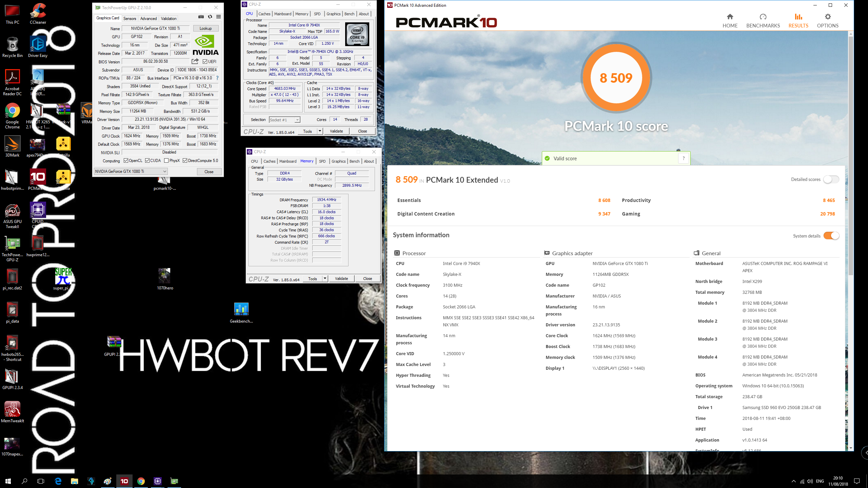Viewport: 868px width, 488px height.
Task: Open the RESULTS bar chart icon
Action: 798,17
